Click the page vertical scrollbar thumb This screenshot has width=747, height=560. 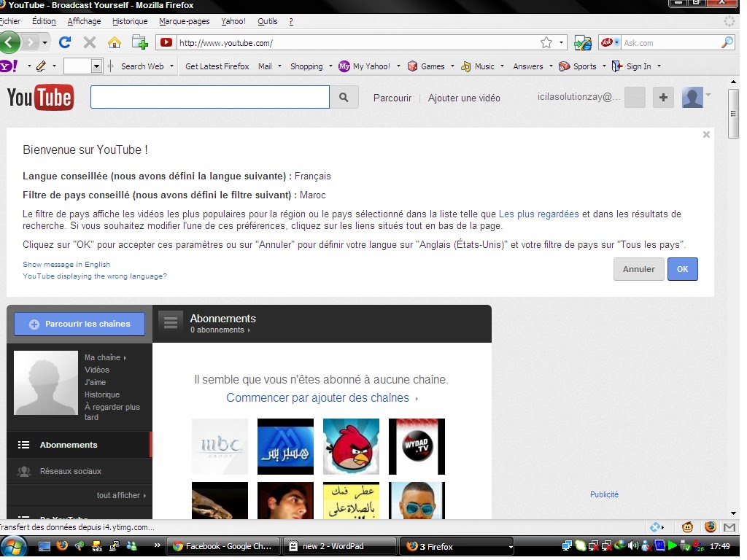pos(733,114)
